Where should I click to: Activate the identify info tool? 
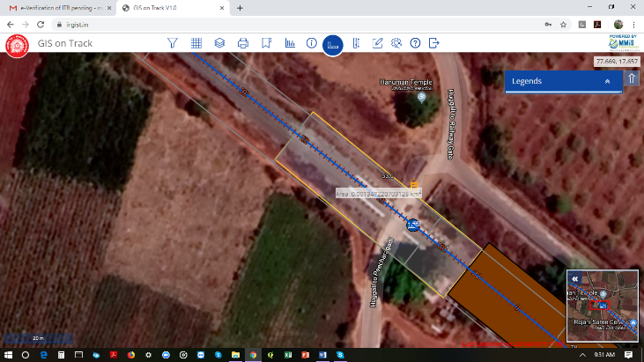[x=312, y=43]
